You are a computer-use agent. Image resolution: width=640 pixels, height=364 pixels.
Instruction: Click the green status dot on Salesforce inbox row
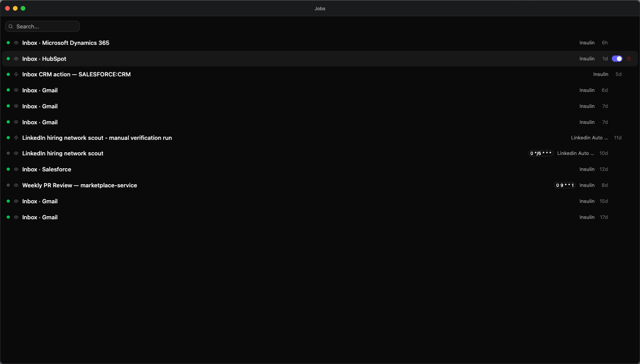pyautogui.click(x=8, y=169)
